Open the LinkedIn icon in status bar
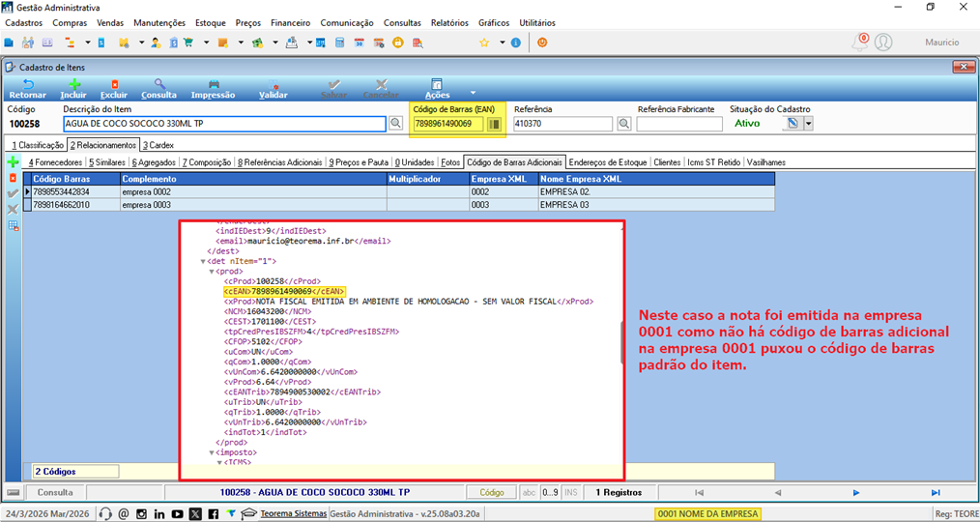980x522 pixels. tap(159, 514)
